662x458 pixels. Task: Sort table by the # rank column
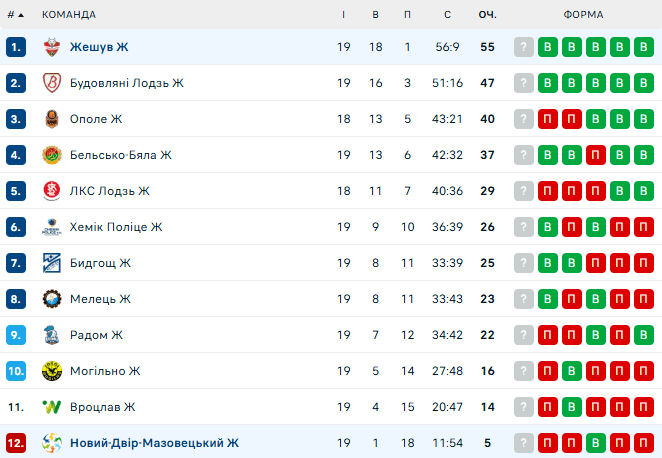click(15, 15)
